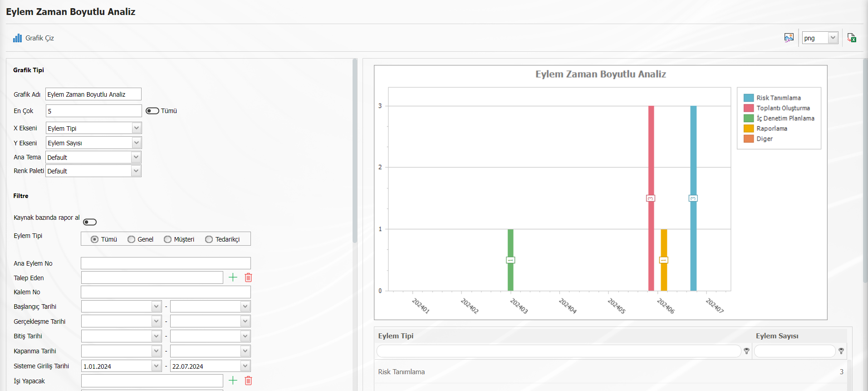868x391 pixels.
Task: Open Gerçekleşme Tarihi end date dropdown
Action: 245,322
